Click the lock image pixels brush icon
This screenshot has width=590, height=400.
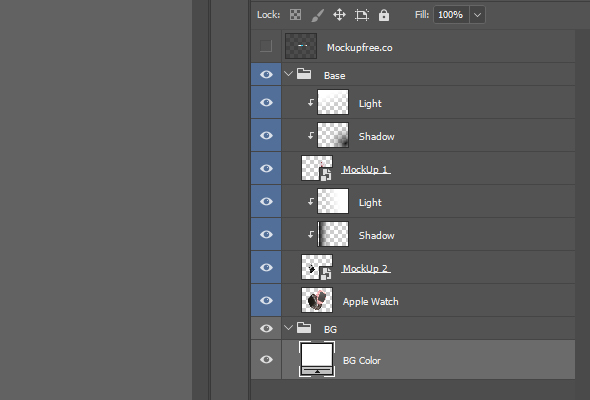click(x=318, y=15)
